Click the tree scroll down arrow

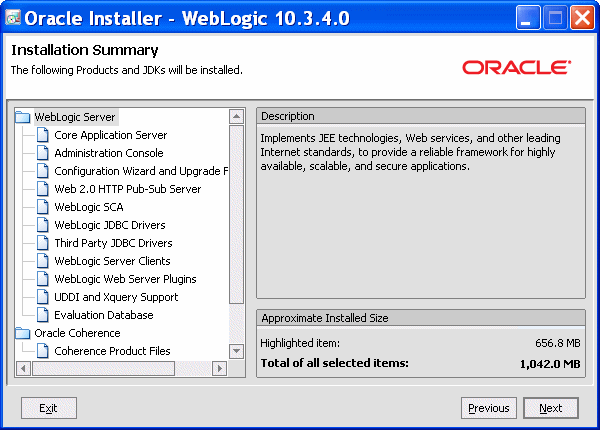point(236,351)
